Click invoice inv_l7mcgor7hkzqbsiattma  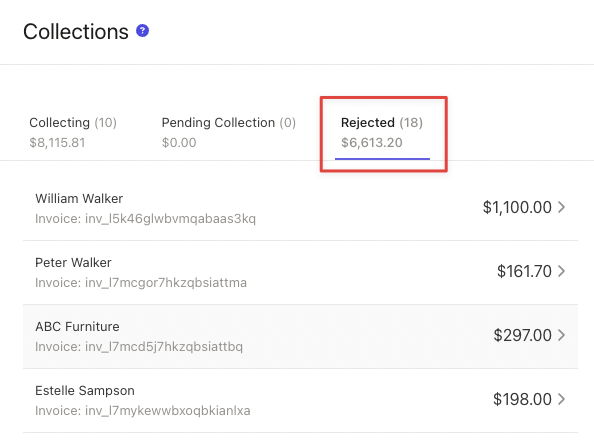[x=141, y=283]
